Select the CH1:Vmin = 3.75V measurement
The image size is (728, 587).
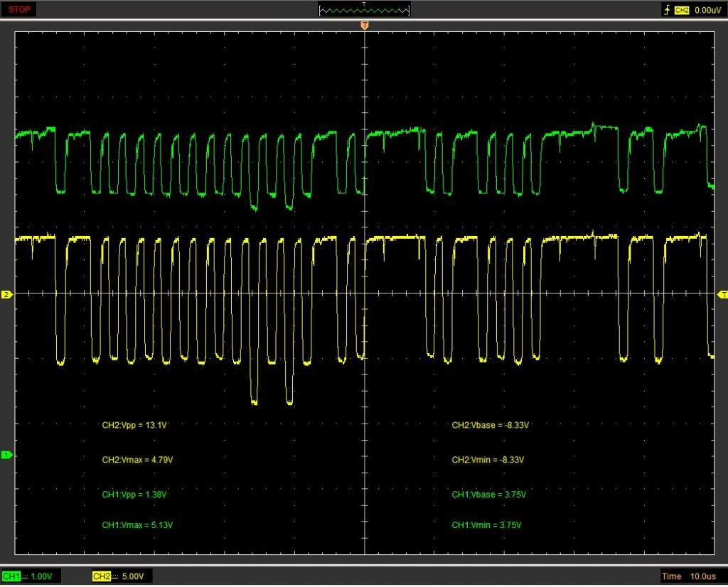pos(486,525)
